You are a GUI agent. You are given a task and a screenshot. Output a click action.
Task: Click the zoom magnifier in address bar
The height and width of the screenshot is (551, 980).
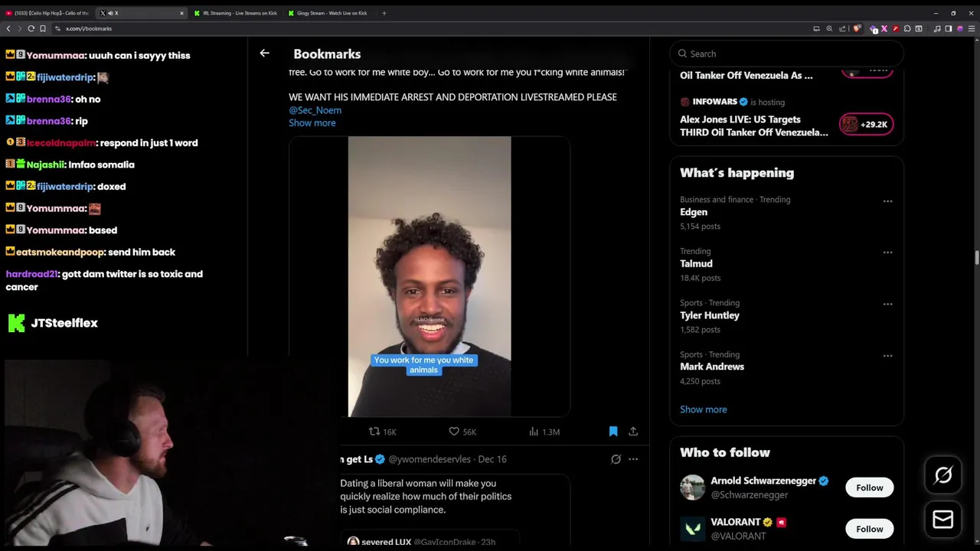[x=829, y=29]
